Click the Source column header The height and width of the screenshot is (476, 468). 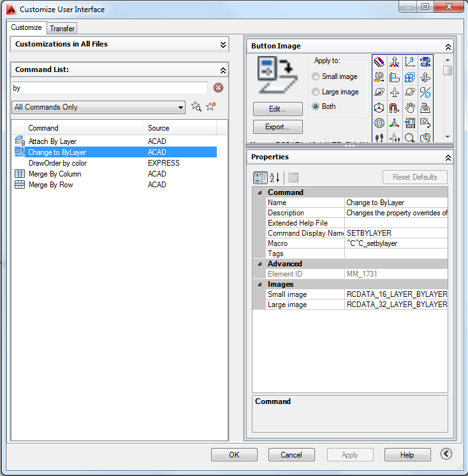pos(180,128)
